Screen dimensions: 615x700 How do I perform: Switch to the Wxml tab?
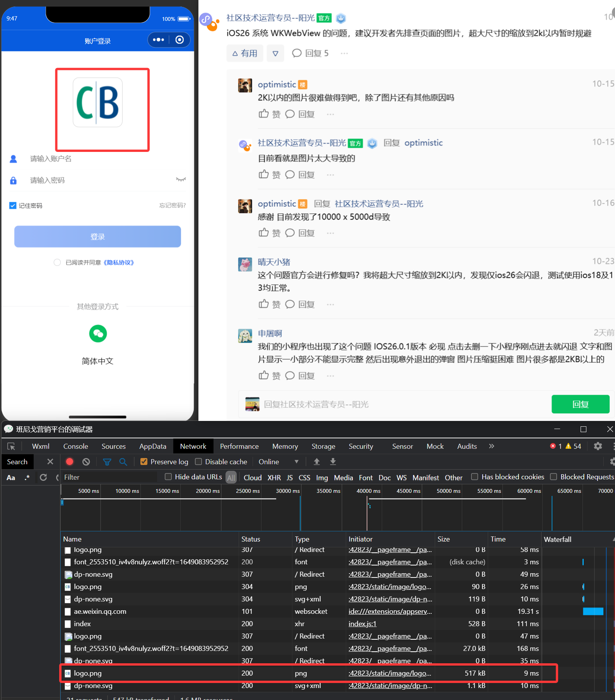[41, 446]
